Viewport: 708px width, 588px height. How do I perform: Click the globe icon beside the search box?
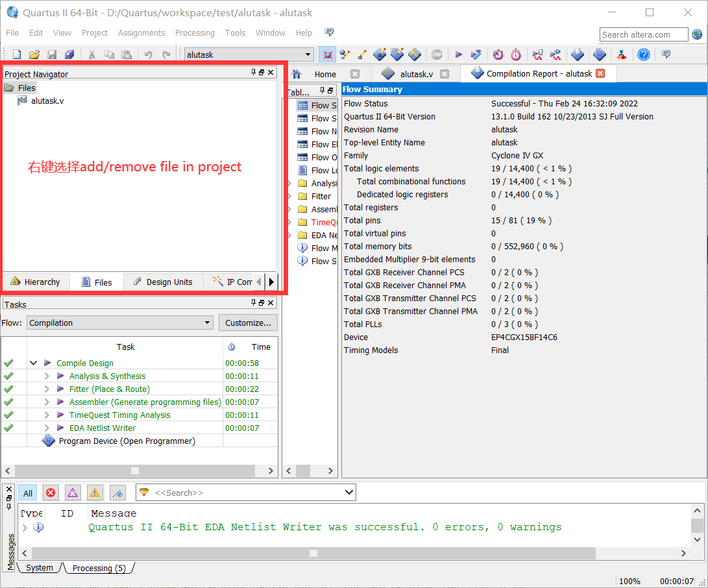697,34
